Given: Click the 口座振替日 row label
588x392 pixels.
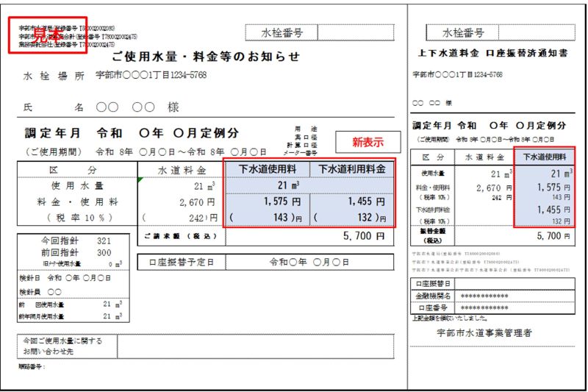Looking at the screenshot, I should (432, 284).
